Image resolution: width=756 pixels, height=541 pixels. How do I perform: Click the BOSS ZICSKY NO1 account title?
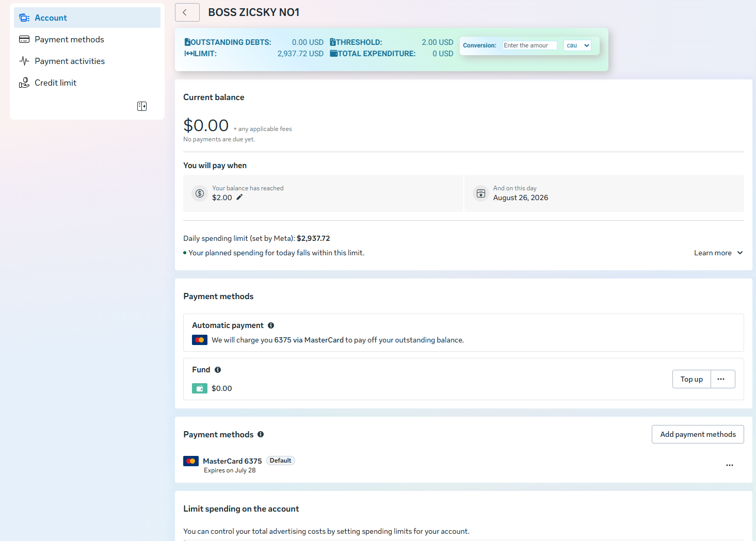click(x=254, y=12)
